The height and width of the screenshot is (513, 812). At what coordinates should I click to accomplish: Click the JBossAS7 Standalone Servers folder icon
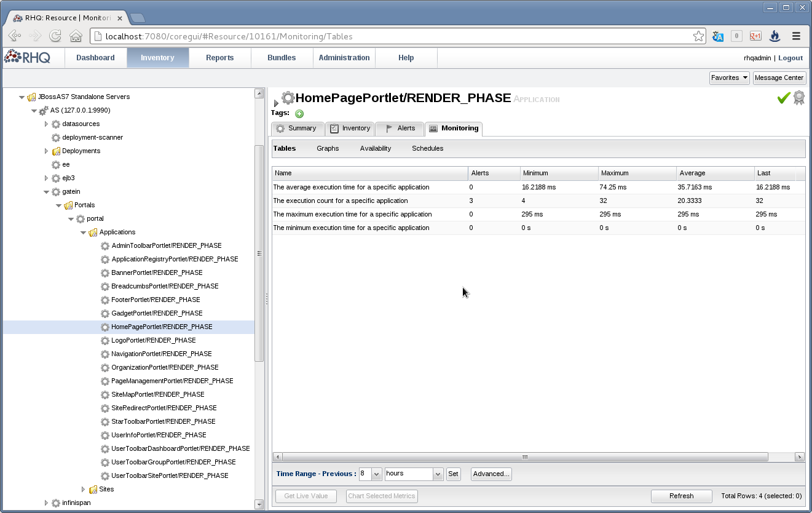(31, 97)
